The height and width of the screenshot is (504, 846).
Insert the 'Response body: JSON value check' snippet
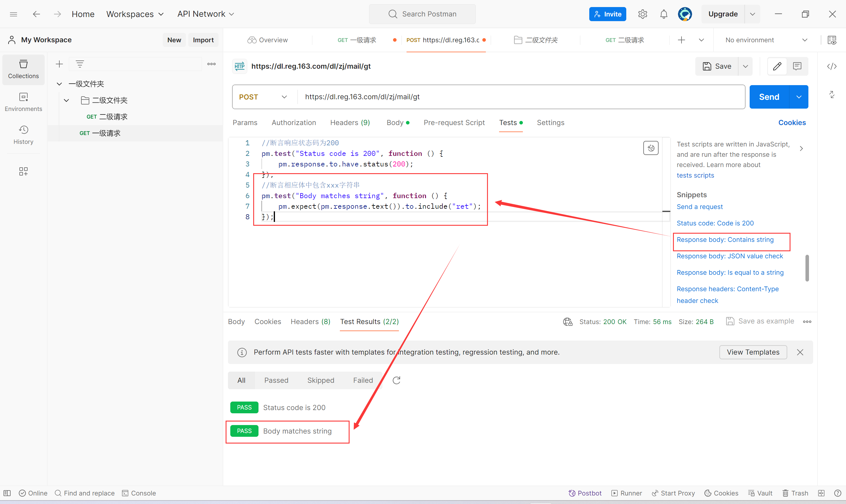click(x=729, y=256)
